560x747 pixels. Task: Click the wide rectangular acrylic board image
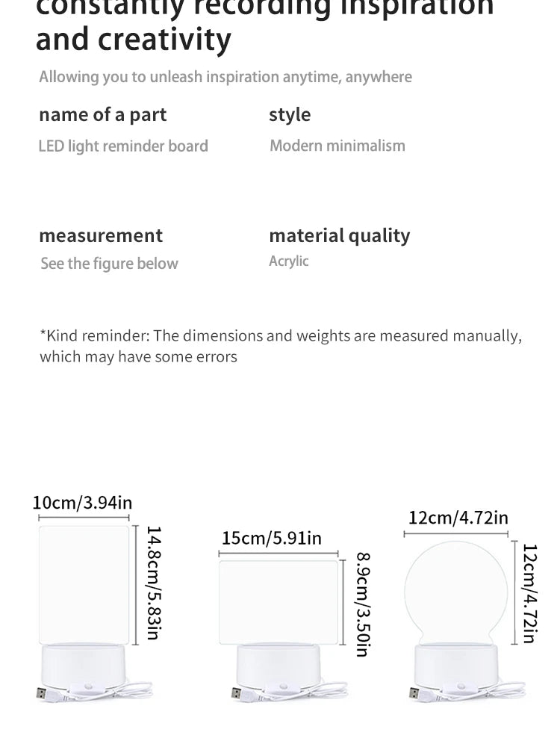point(279,602)
